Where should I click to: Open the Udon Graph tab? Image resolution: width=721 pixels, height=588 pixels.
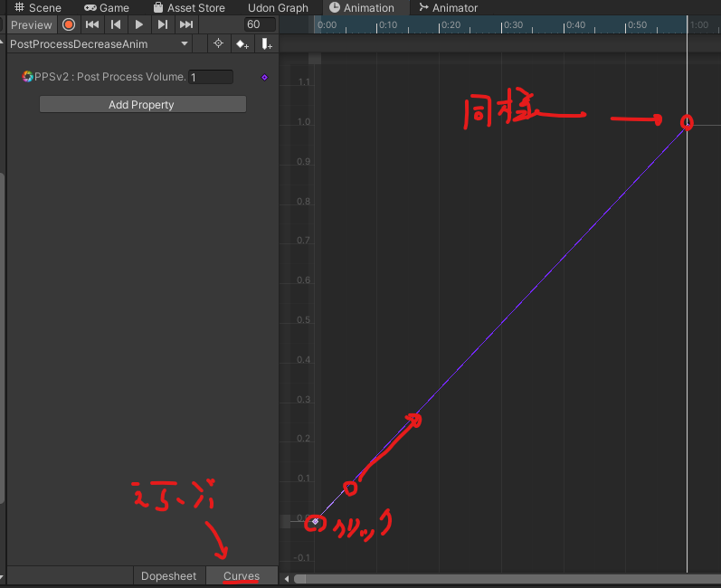pyautogui.click(x=278, y=8)
